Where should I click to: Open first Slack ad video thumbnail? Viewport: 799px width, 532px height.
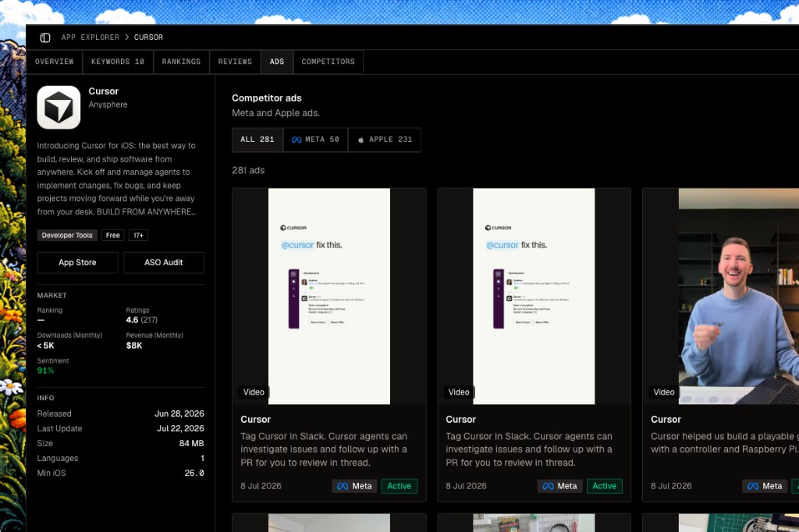pyautogui.click(x=329, y=296)
